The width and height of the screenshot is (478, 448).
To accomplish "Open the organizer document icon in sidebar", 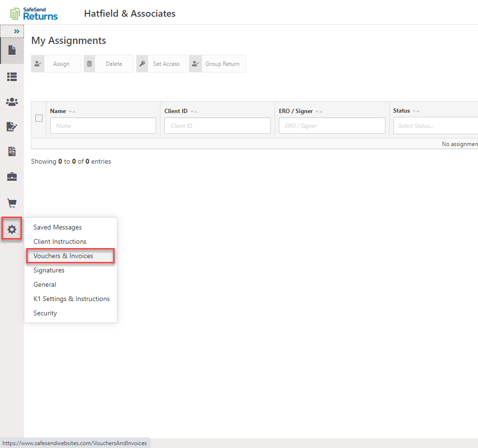I will pos(12,151).
